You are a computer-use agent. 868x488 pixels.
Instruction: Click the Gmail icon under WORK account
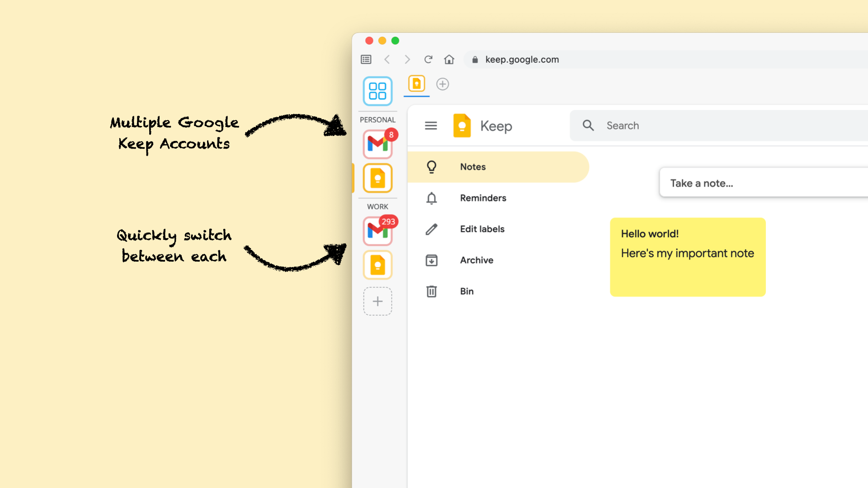377,230
